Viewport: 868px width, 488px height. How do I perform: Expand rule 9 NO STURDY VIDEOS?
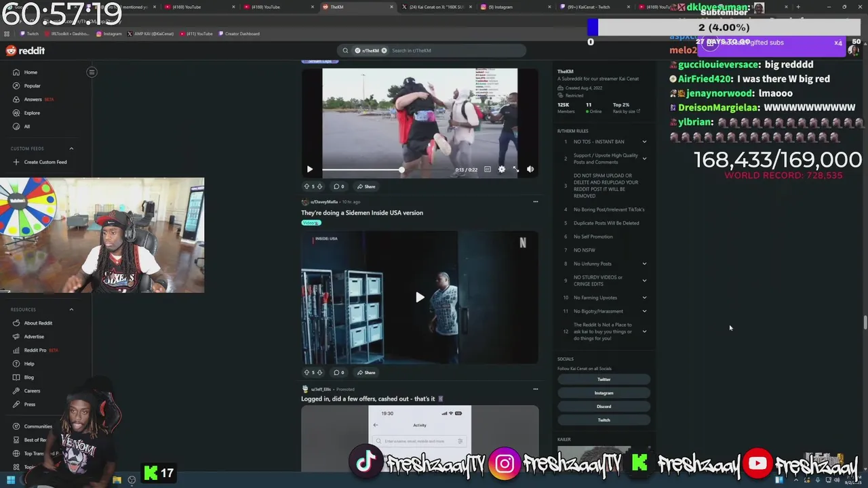coord(644,281)
